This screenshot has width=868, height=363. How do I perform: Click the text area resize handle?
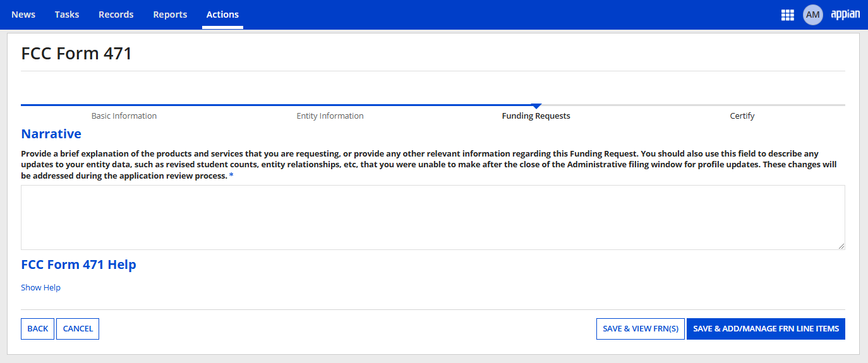841,246
